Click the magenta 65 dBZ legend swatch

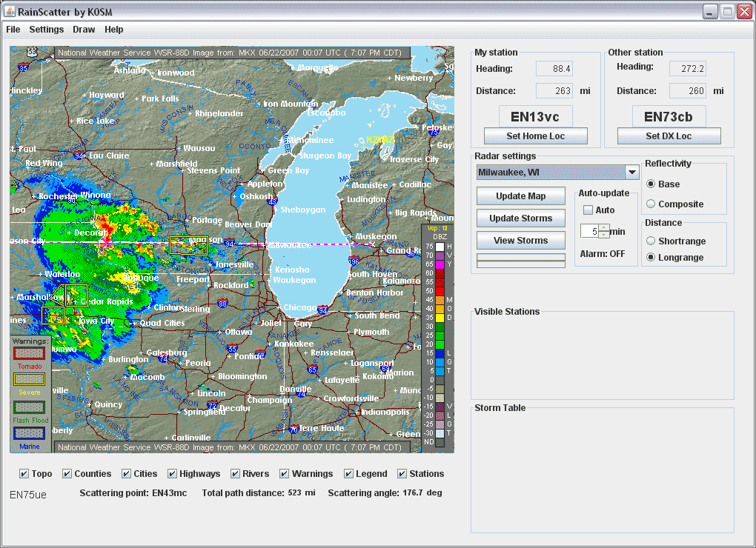coord(439,264)
